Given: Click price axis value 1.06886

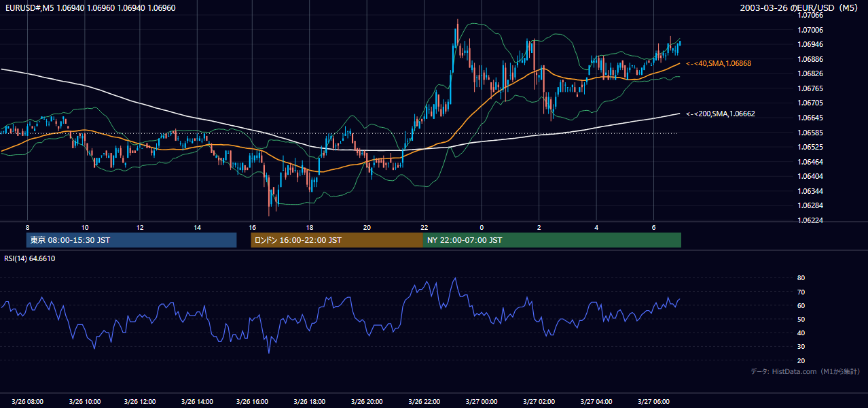Looking at the screenshot, I should tap(811, 59).
